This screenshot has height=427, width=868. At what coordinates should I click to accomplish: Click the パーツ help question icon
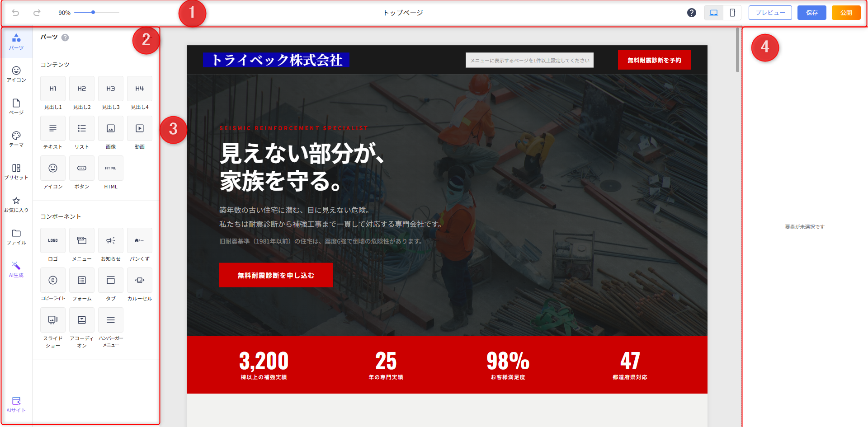point(65,38)
